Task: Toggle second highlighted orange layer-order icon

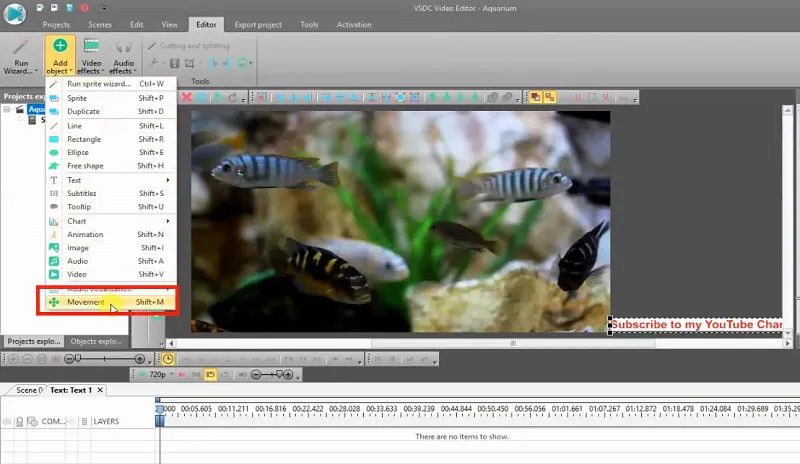Action: tap(549, 97)
